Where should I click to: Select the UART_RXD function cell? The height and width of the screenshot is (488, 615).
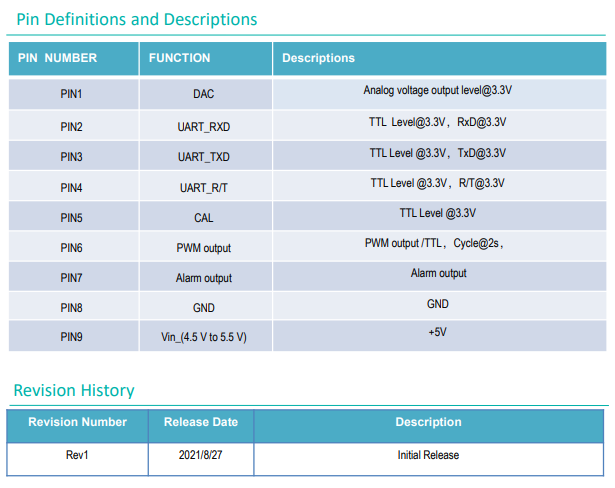(204, 127)
